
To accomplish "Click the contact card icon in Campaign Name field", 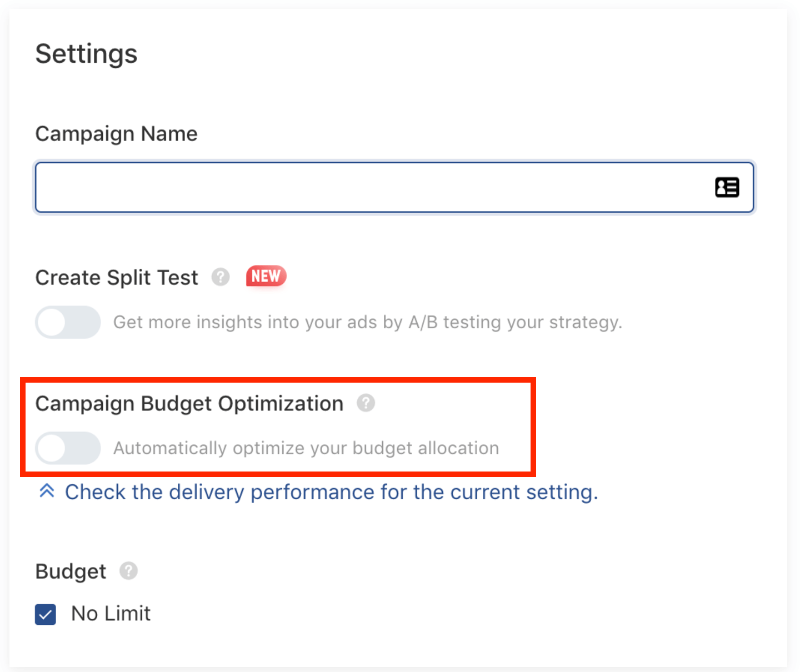I will (727, 187).
